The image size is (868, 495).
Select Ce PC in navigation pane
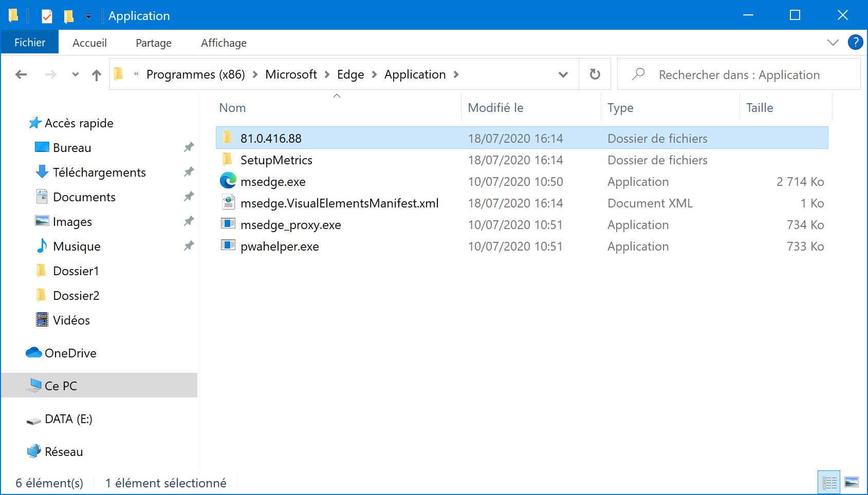click(x=99, y=385)
